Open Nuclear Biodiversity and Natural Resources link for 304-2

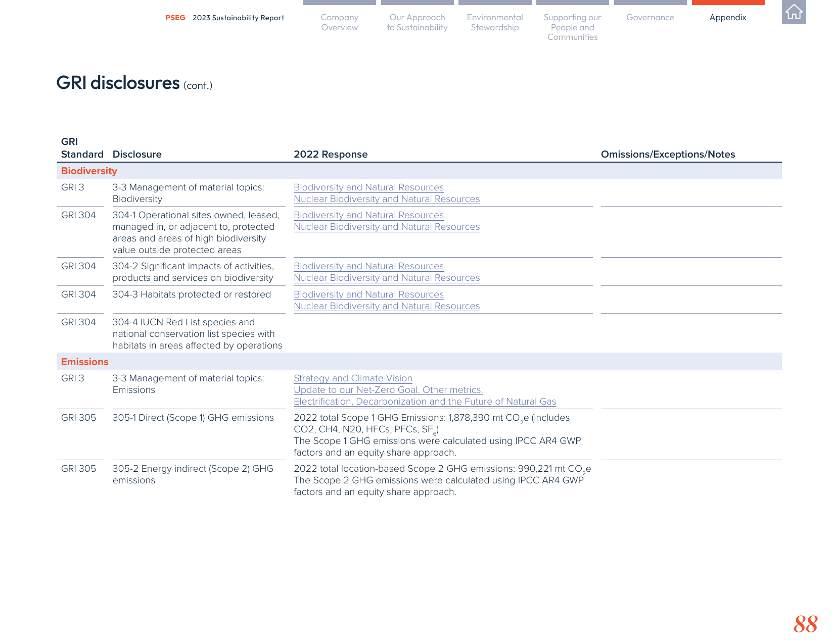click(387, 278)
